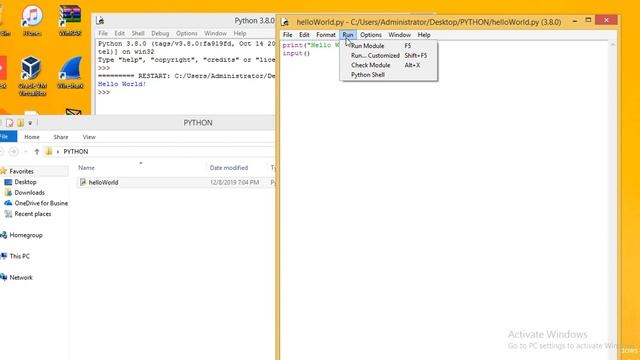Click the new folder icon in Explorer title bar
The height and width of the screenshot is (360, 640).
pyautogui.click(x=20, y=123)
